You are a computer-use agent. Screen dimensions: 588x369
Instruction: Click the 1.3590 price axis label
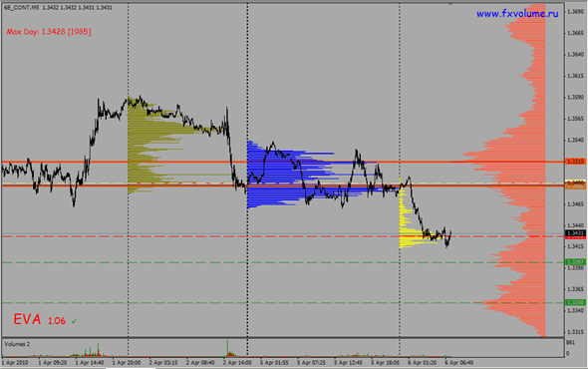click(x=576, y=97)
